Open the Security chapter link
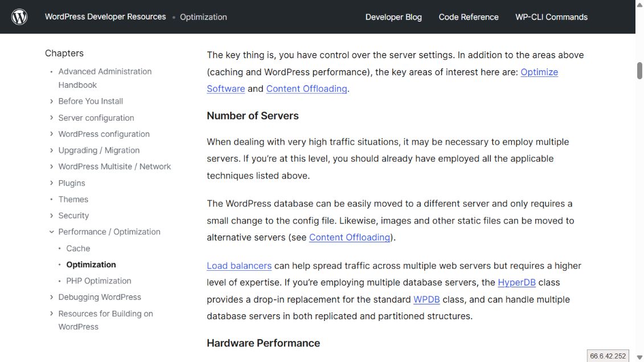Viewport: 644px width, 362px height. (x=73, y=215)
